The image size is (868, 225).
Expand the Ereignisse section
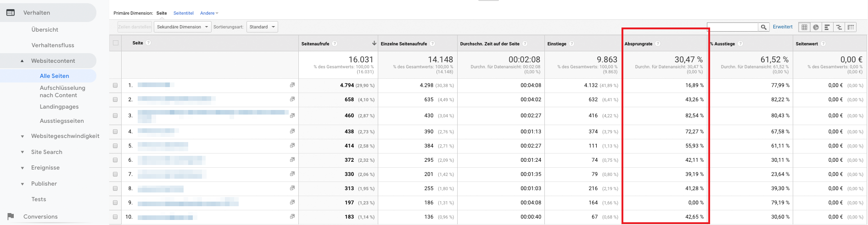click(22, 168)
